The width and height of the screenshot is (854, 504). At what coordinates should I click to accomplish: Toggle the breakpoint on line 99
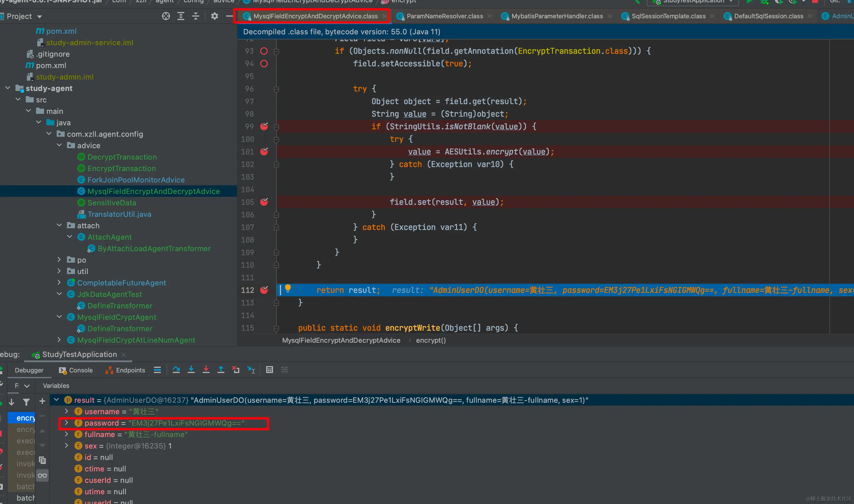point(264,126)
